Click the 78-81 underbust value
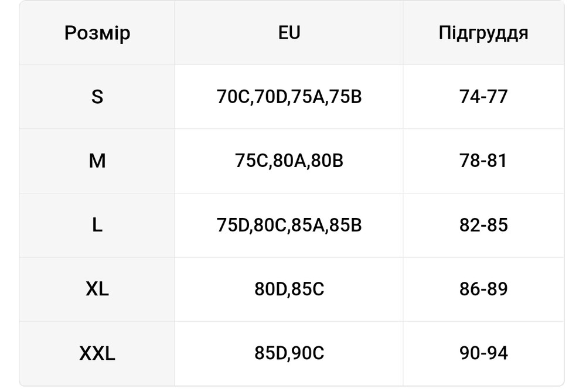The image size is (586, 392). pyautogui.click(x=483, y=161)
